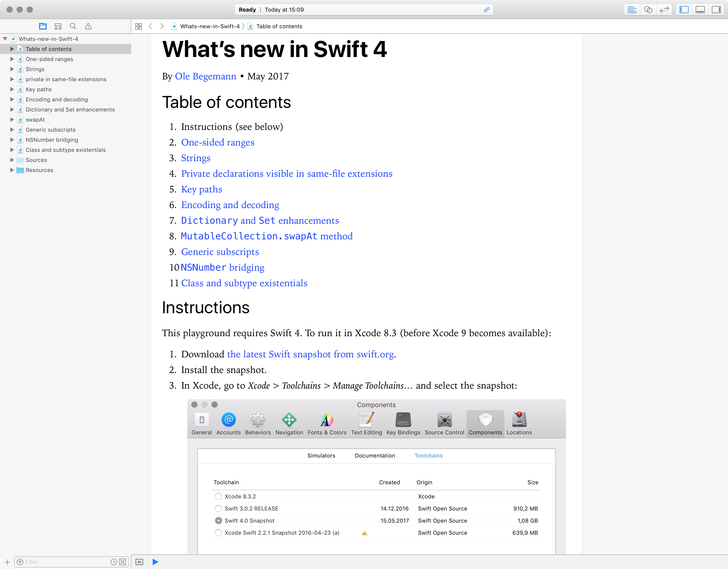The height and width of the screenshot is (569, 728).
Task: Click the clock icon inside the filter bar
Action: pos(113,562)
